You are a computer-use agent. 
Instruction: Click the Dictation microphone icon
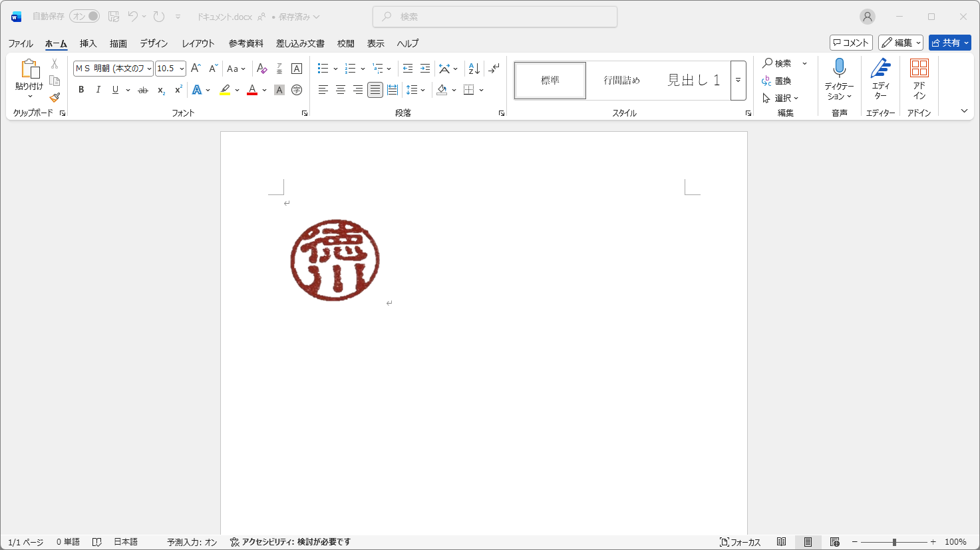point(839,68)
